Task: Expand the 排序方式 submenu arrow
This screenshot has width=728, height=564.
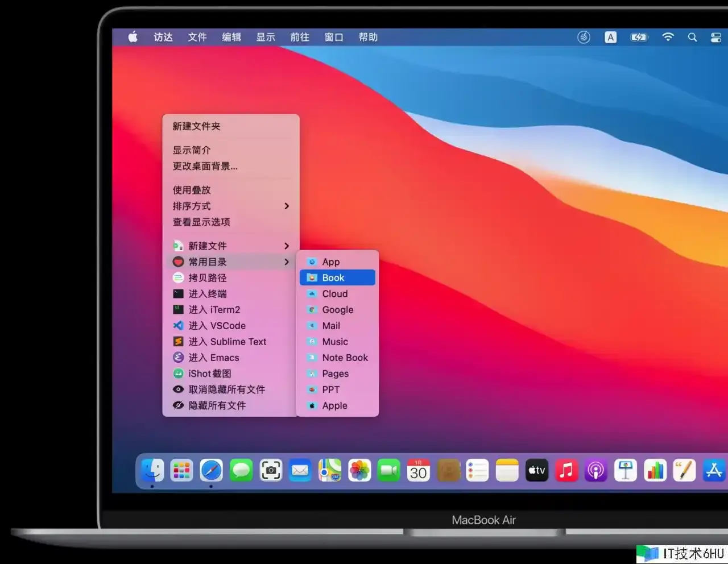Action: point(287,206)
